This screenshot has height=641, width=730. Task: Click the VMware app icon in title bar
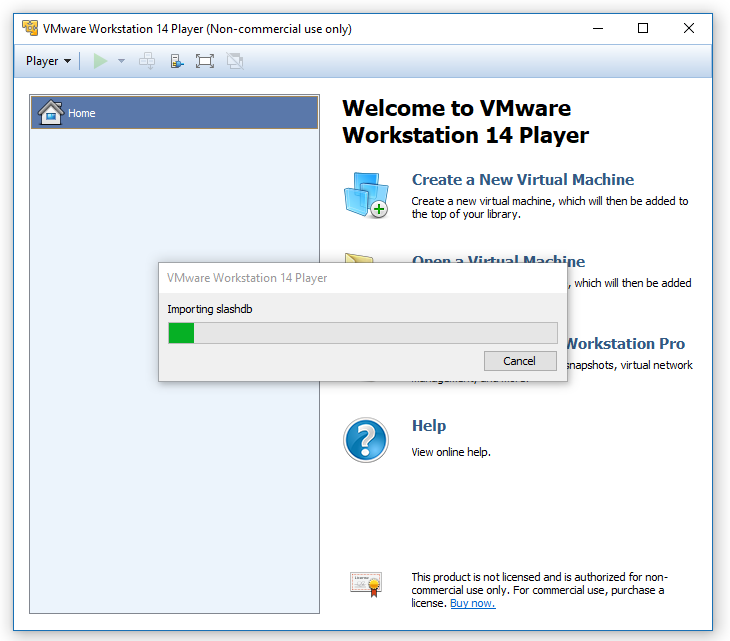click(x=30, y=28)
